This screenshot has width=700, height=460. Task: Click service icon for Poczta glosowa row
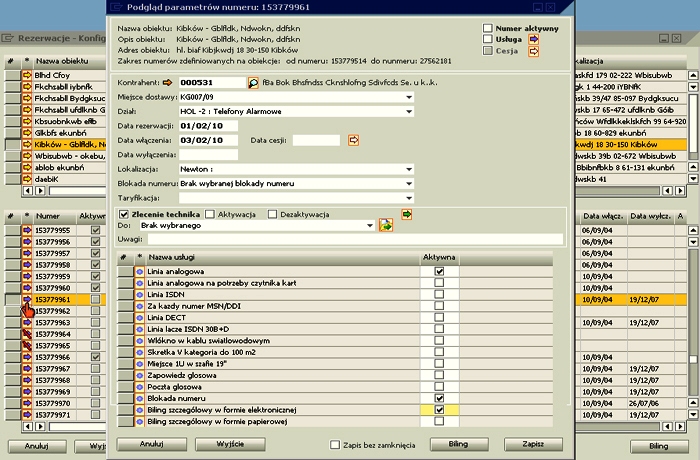(x=140, y=387)
